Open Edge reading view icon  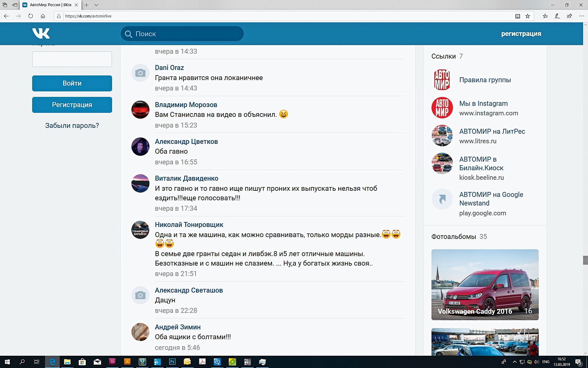pyautogui.click(x=518, y=16)
